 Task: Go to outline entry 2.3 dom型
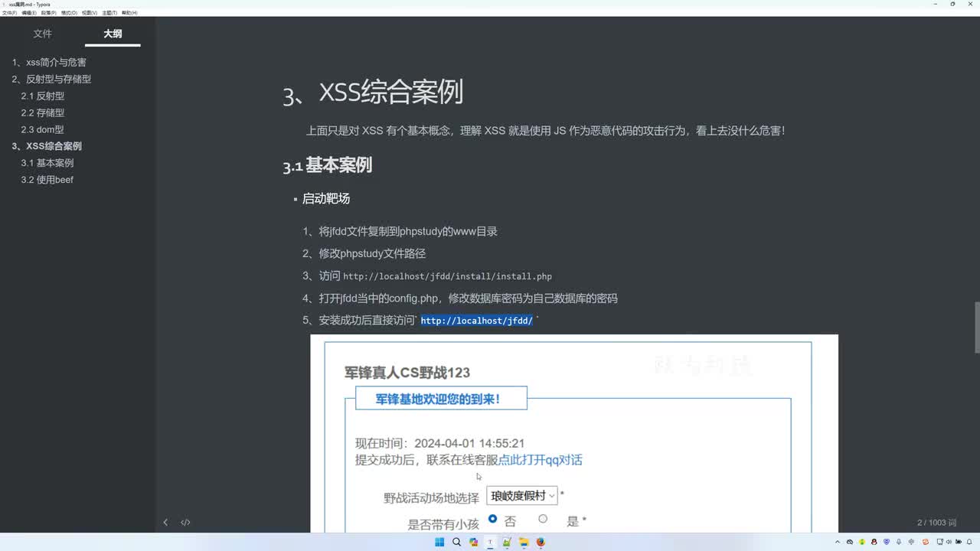tap(43, 130)
